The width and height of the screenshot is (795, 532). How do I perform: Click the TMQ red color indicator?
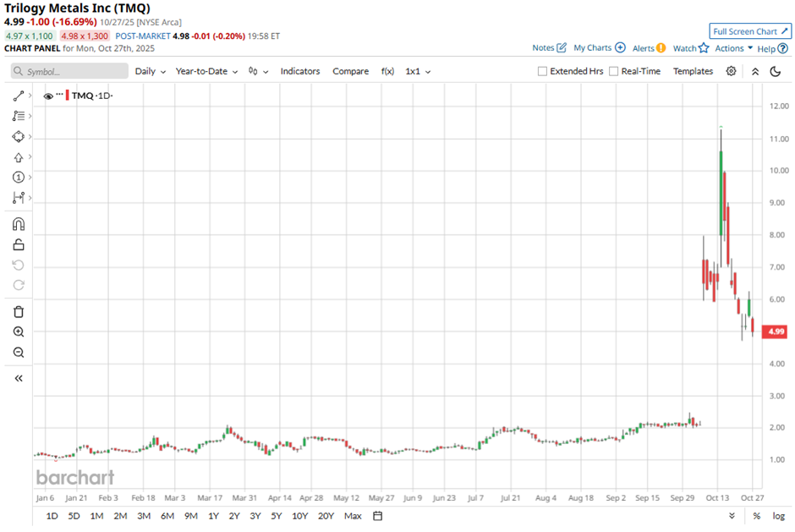67,96
